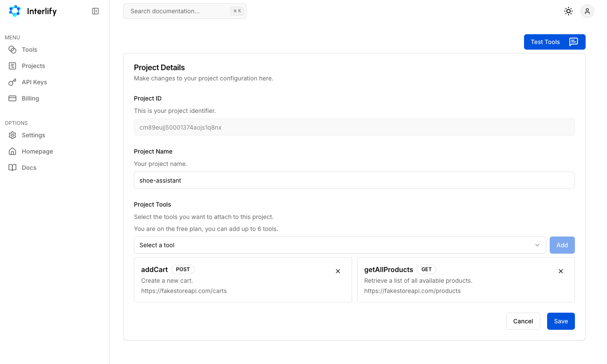Viewport: 607px width, 364px height.
Task: Click the Test Tools button
Action: 554,42
